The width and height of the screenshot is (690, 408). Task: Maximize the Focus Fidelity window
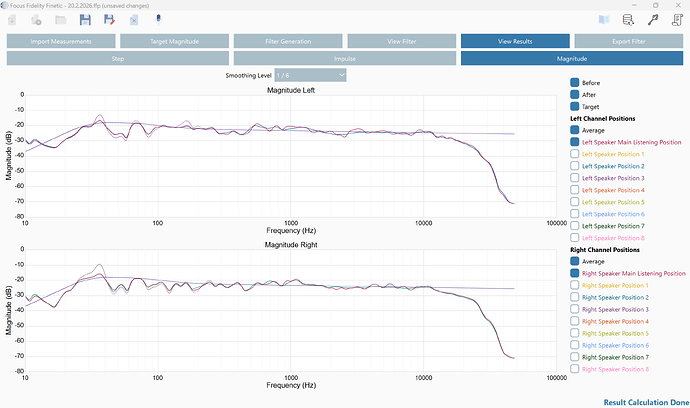[656, 5]
